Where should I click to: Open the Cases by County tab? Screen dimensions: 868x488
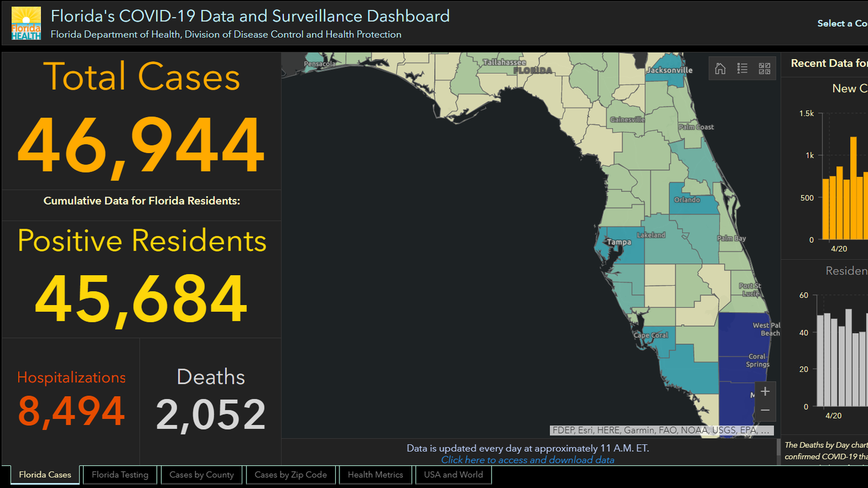(201, 475)
